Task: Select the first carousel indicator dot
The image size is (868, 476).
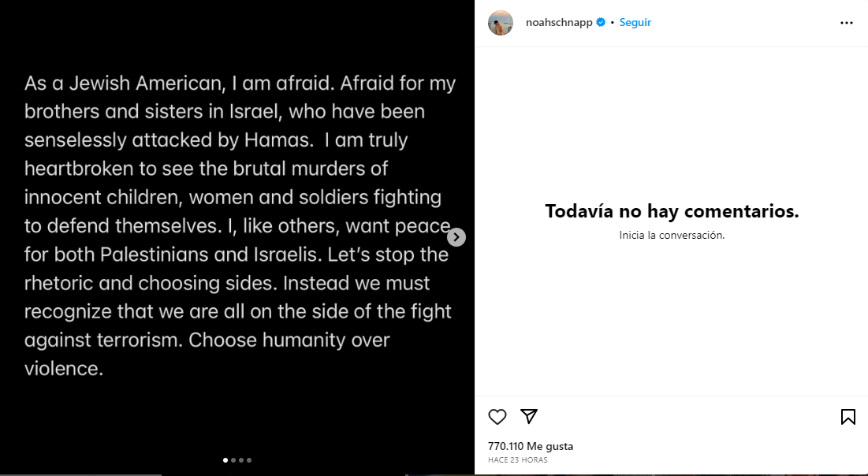Action: click(225, 459)
